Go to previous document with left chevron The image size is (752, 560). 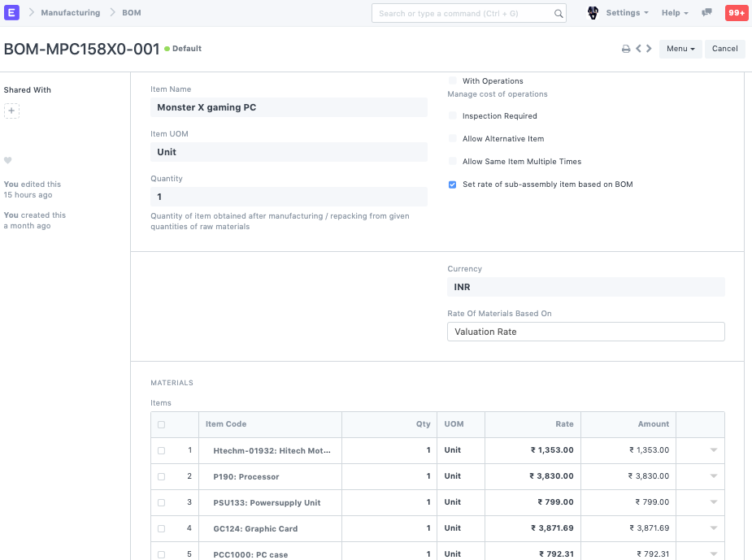(639, 49)
